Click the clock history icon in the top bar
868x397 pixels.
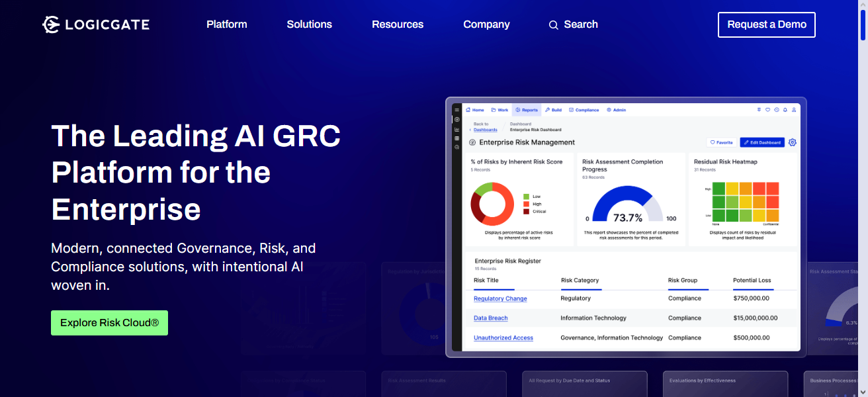point(775,110)
